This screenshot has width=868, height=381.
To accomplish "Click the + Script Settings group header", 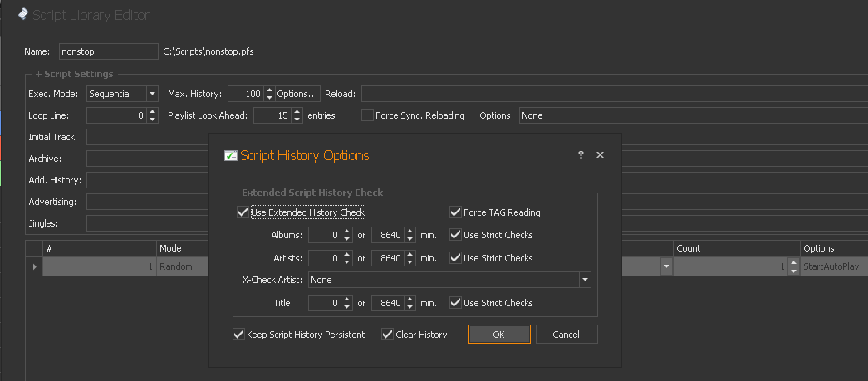I will pos(74,74).
